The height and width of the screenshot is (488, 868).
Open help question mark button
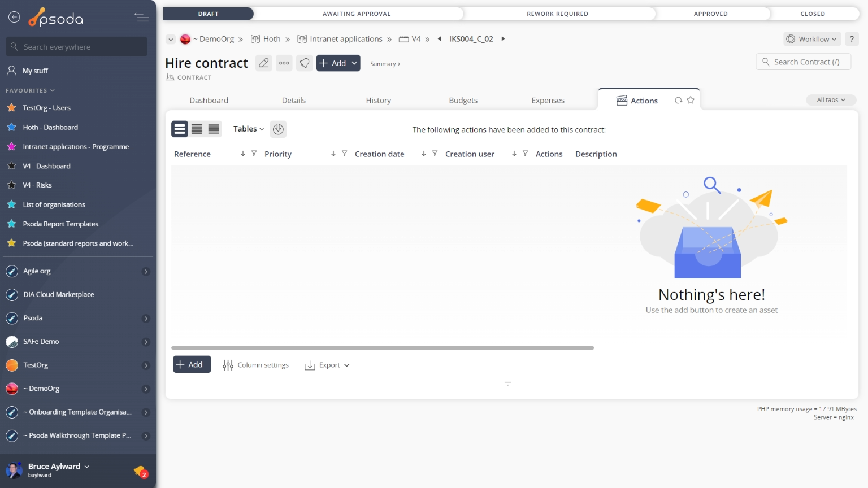852,39
